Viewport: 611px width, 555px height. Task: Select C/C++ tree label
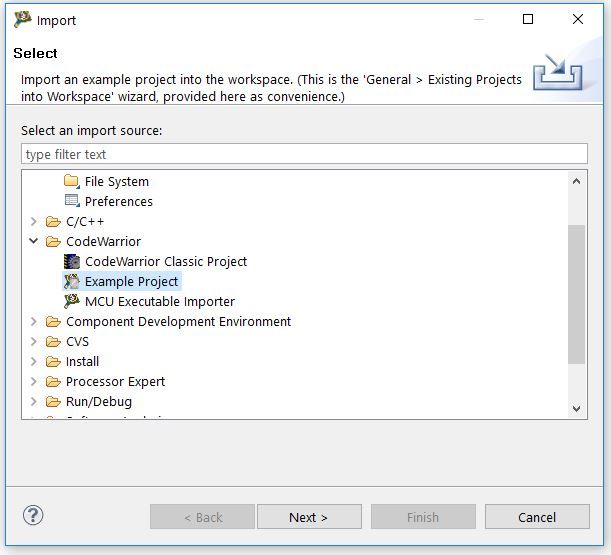(x=85, y=222)
